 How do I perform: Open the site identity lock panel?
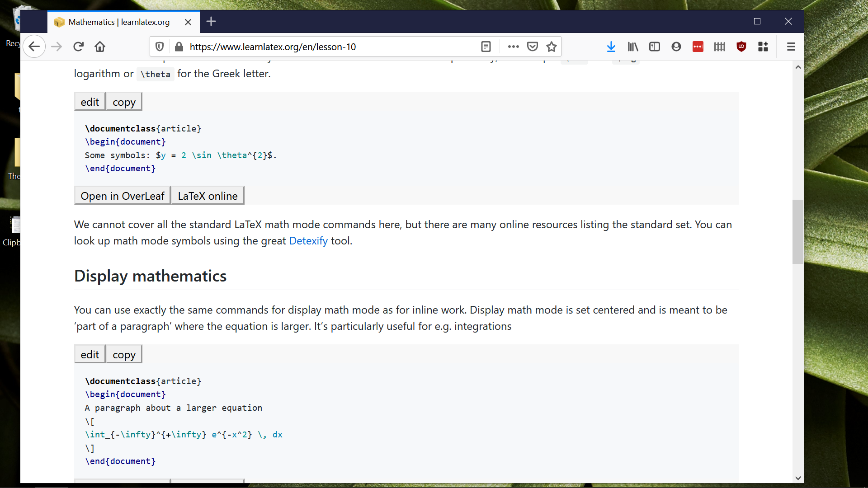pyautogui.click(x=179, y=47)
